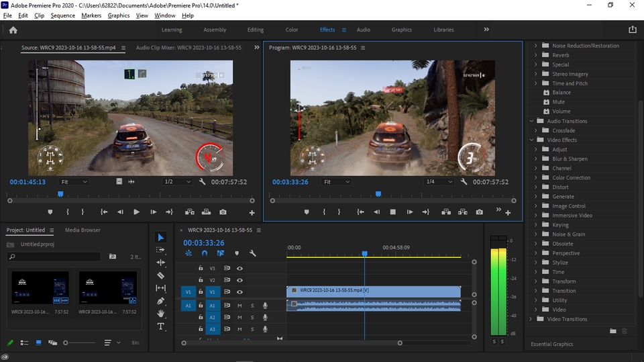Open Source playback resolution 1/2 dropdown
This screenshot has width=644, height=362.
click(177, 181)
